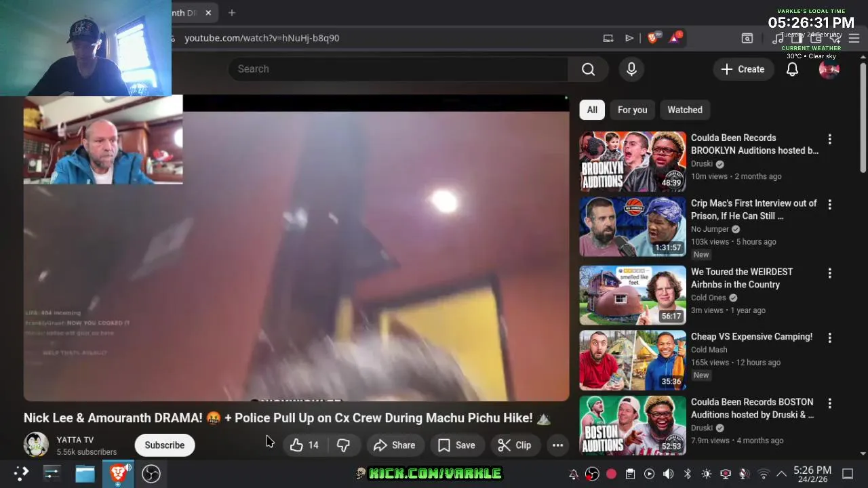Click the Brave Shields lion icon

click(x=652, y=38)
